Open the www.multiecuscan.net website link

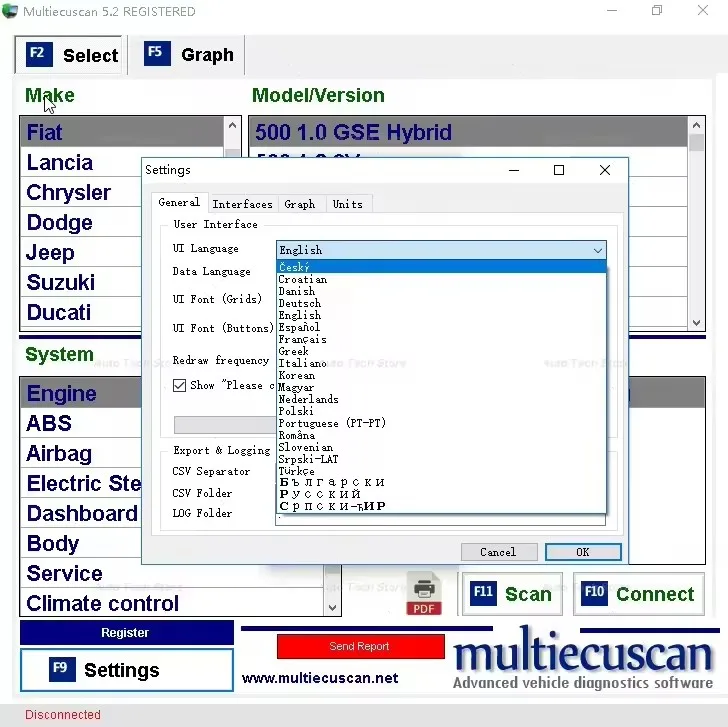click(x=320, y=678)
